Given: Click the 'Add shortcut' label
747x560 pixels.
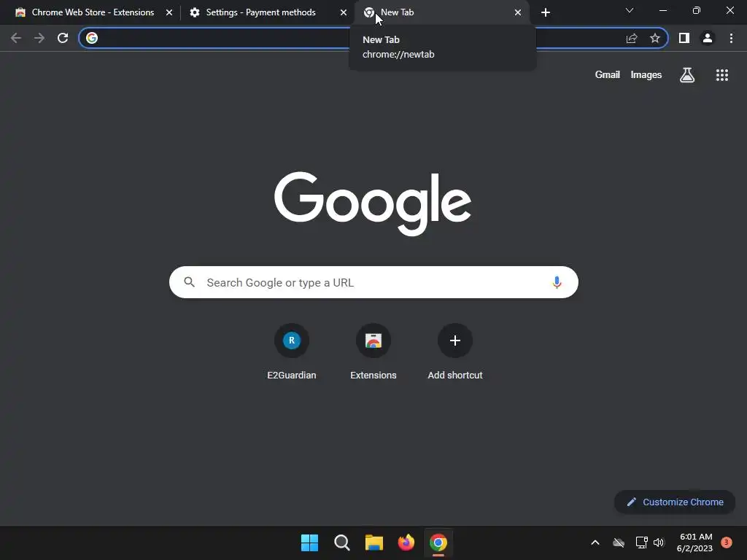Looking at the screenshot, I should (x=455, y=376).
